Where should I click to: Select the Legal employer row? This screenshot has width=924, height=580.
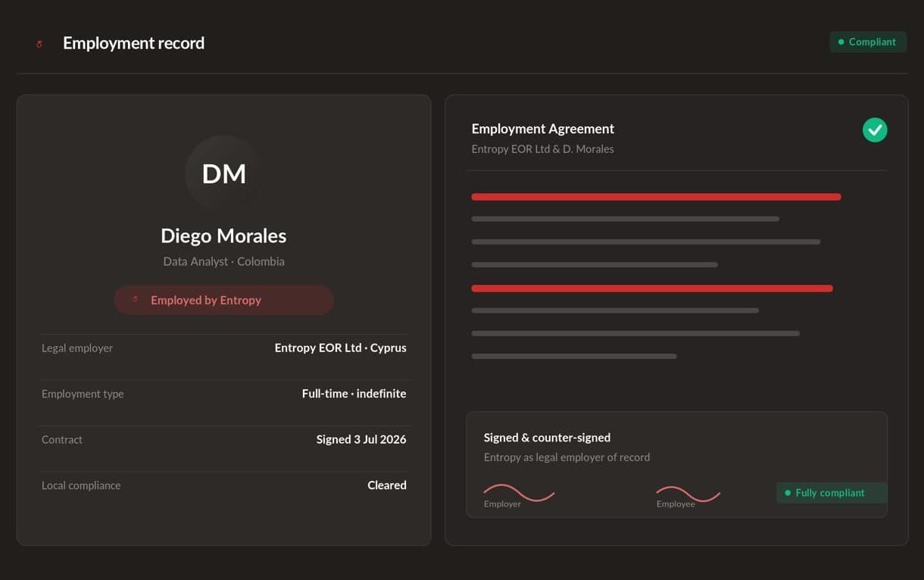(x=224, y=348)
